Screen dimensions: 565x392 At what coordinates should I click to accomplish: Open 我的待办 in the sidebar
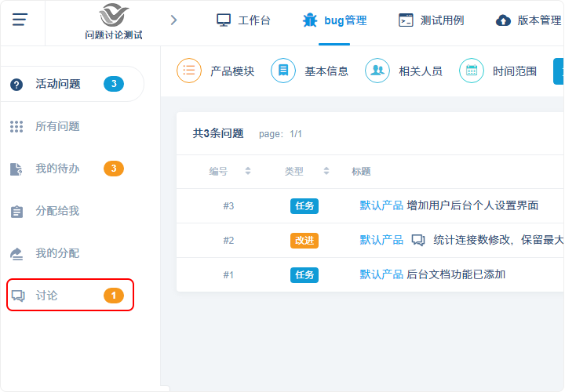[57, 169]
